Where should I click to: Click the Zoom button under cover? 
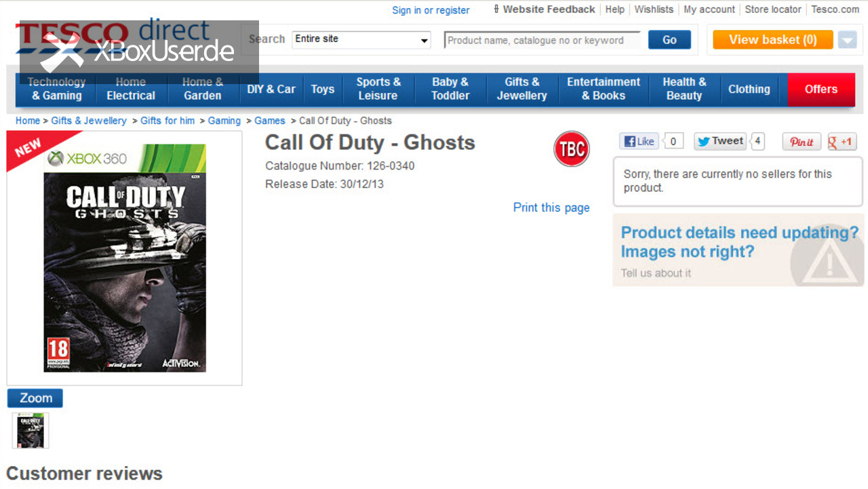pyautogui.click(x=35, y=398)
